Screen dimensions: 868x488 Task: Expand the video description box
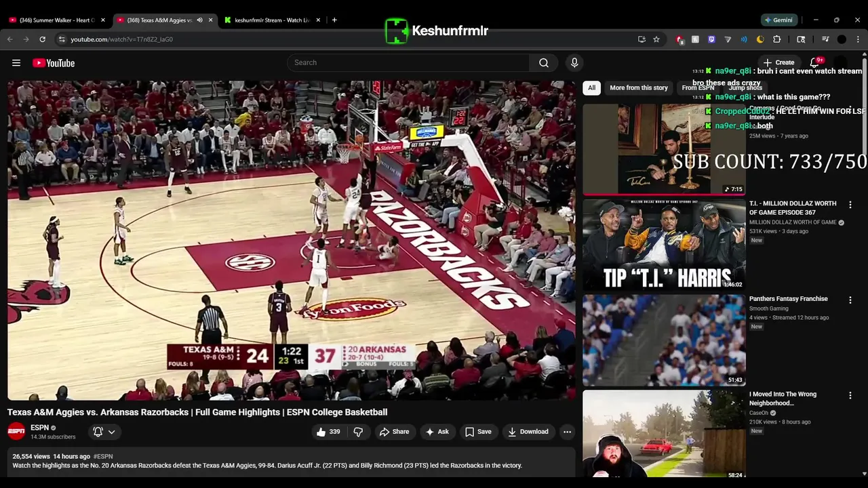291,462
